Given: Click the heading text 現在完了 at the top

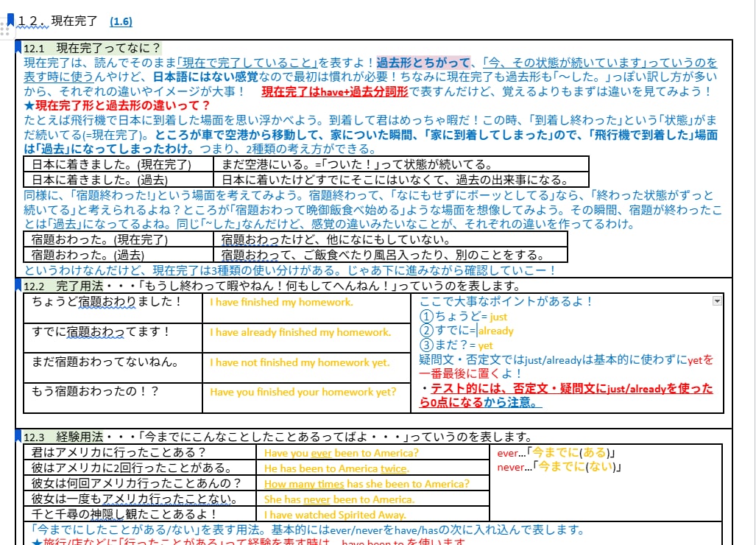Looking at the screenshot, I should tap(75, 21).
